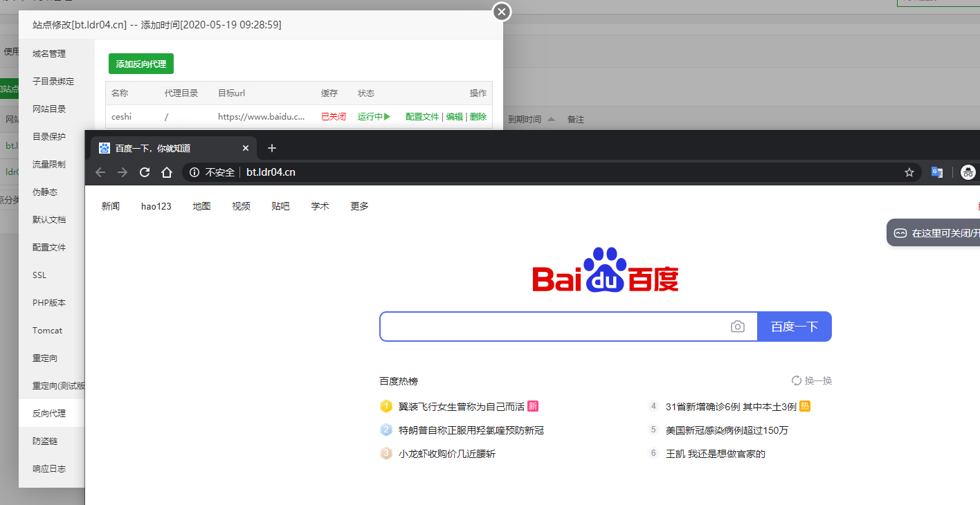Select 网站目录 sidebar item
Viewport: 980px width, 505px height.
49,109
